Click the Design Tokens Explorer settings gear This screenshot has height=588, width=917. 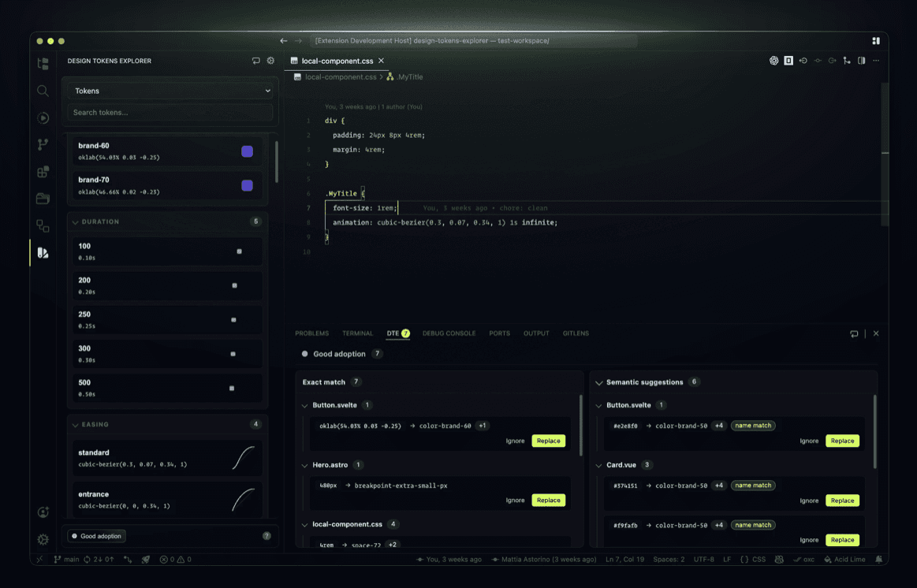tap(270, 61)
